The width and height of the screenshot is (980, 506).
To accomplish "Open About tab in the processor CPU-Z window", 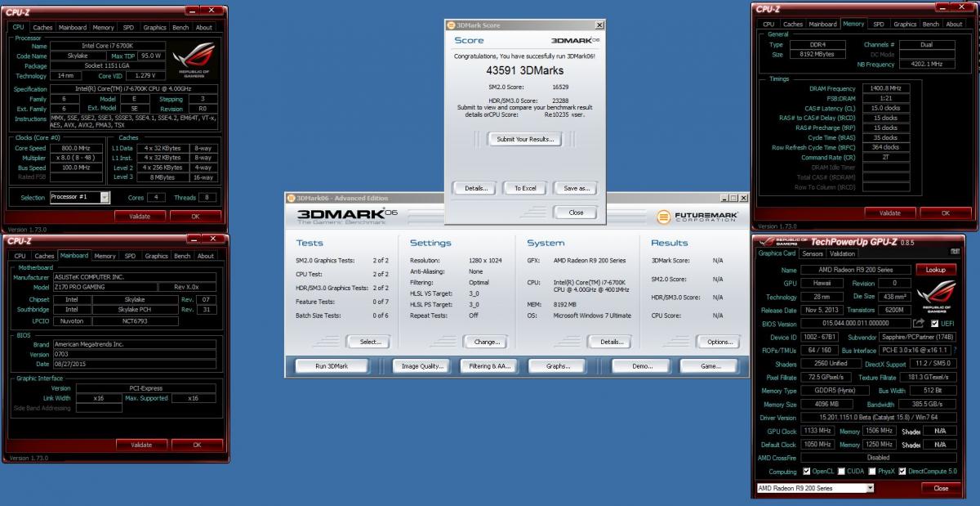I will (204, 27).
